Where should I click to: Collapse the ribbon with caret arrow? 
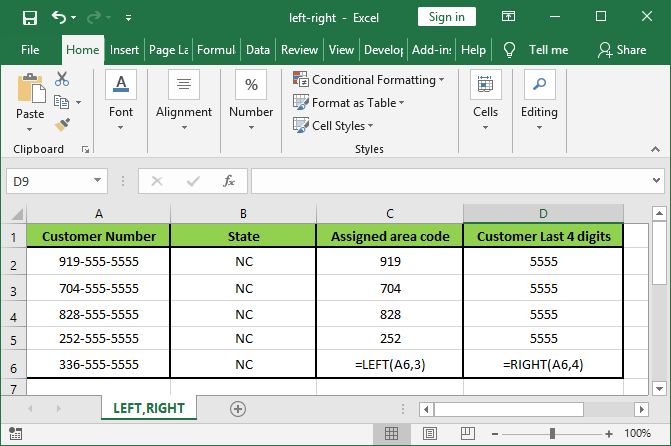click(x=655, y=149)
